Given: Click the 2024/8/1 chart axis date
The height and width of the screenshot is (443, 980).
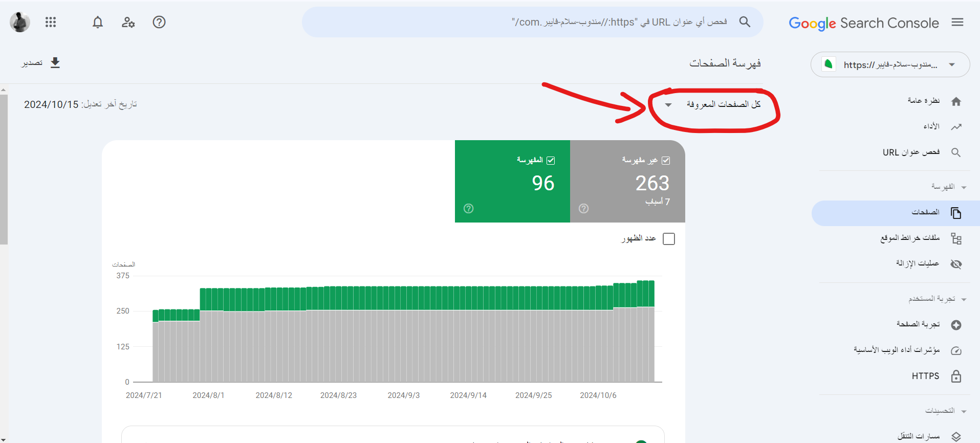Looking at the screenshot, I should pos(208,395).
